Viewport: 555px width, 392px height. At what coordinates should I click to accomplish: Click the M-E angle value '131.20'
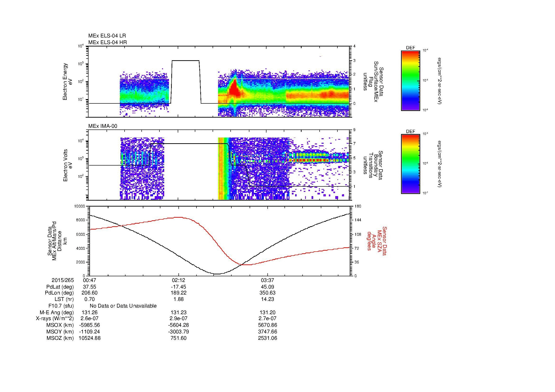[x=267, y=312]
